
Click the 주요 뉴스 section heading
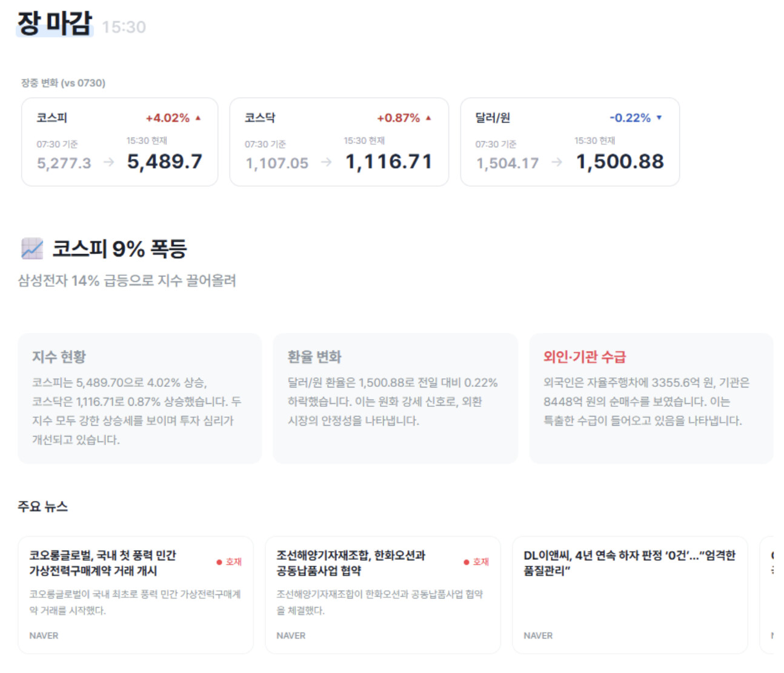tap(42, 506)
